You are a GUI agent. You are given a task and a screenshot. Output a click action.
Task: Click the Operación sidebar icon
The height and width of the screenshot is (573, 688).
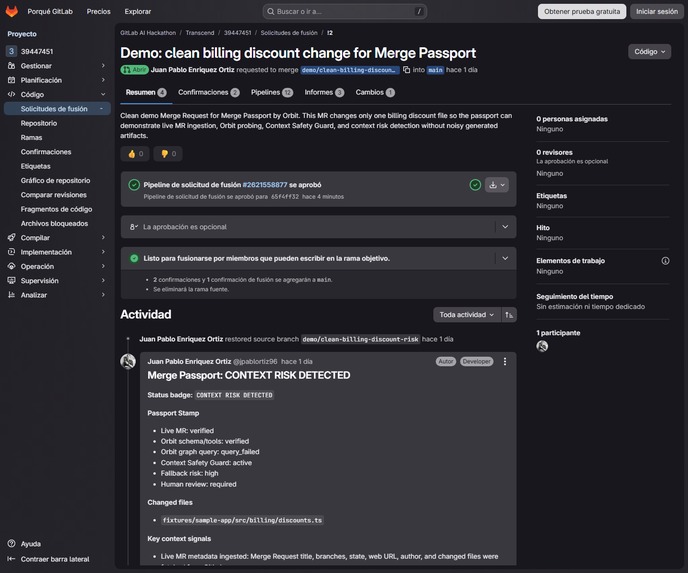click(11, 266)
